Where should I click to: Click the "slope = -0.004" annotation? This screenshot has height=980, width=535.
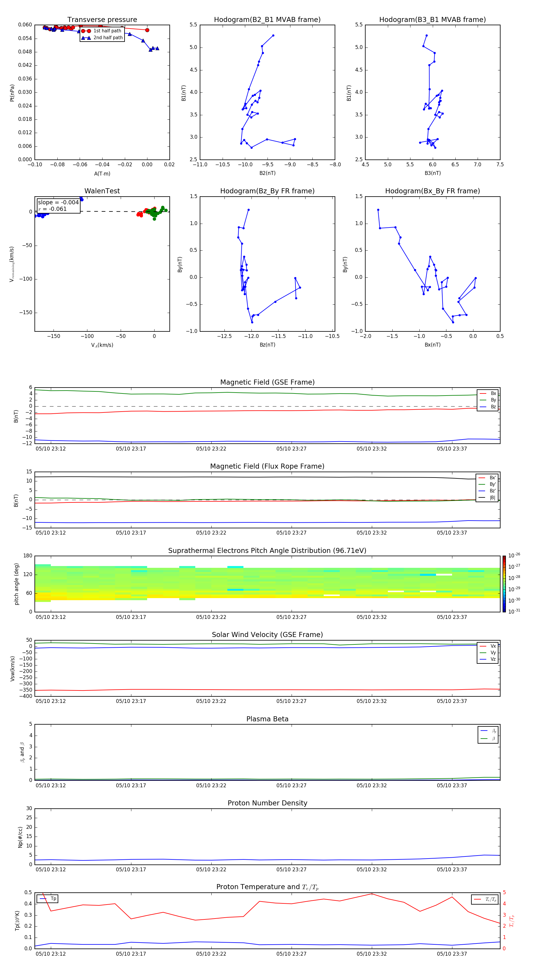[x=58, y=203]
